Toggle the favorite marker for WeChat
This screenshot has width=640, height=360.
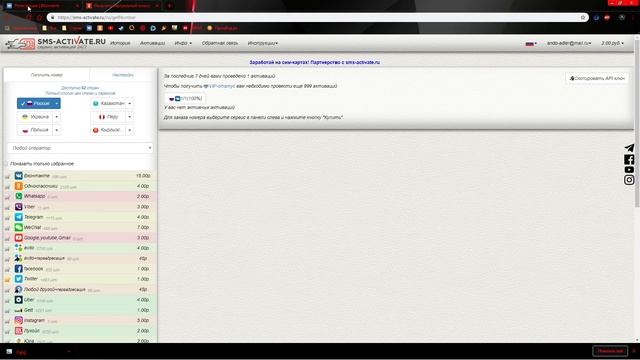pos(7,228)
